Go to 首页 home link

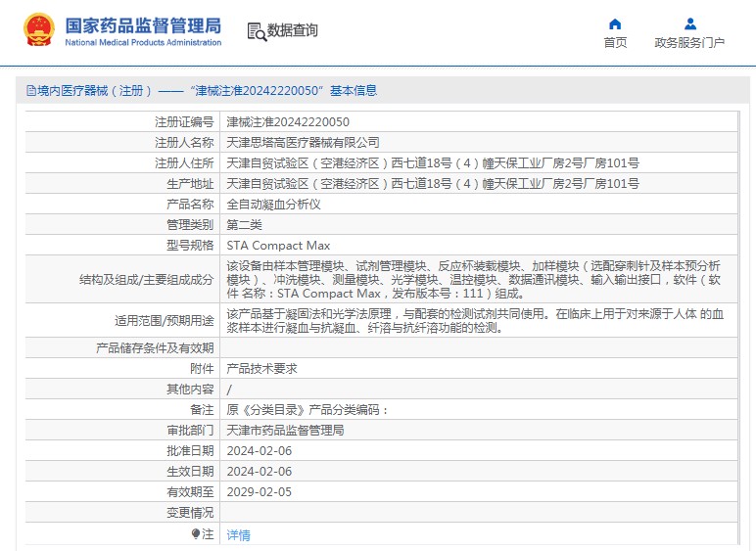(615, 43)
